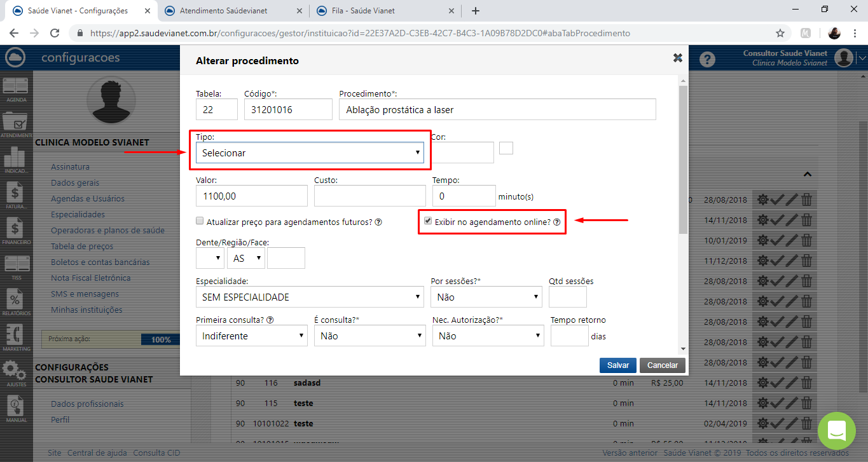Screen dimensions: 868x462
Task: Save the procedure with Salvar
Action: click(x=618, y=365)
